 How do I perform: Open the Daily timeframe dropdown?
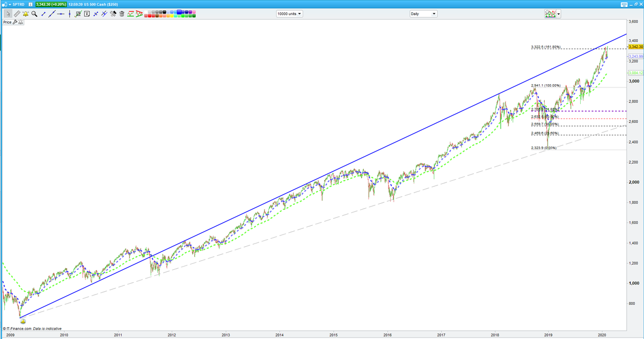pos(423,13)
